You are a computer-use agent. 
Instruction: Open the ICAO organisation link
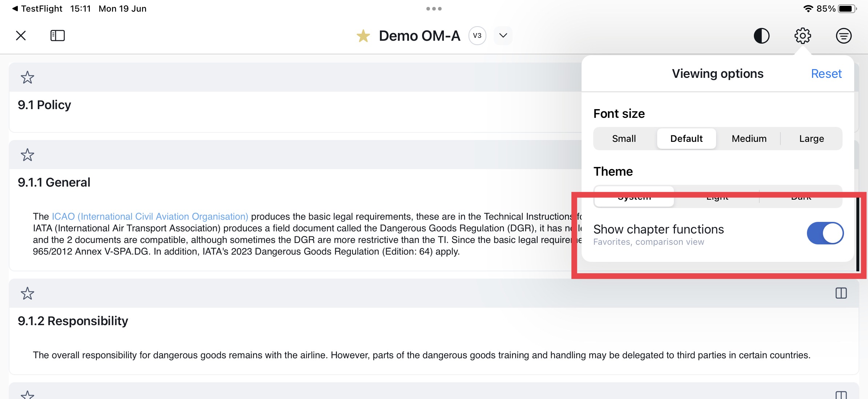pyautogui.click(x=150, y=216)
